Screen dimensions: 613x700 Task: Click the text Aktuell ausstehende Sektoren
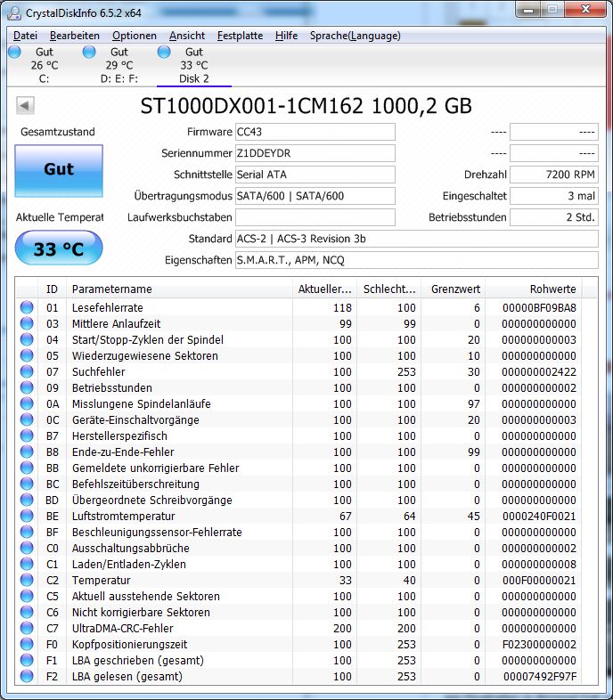[x=145, y=597]
